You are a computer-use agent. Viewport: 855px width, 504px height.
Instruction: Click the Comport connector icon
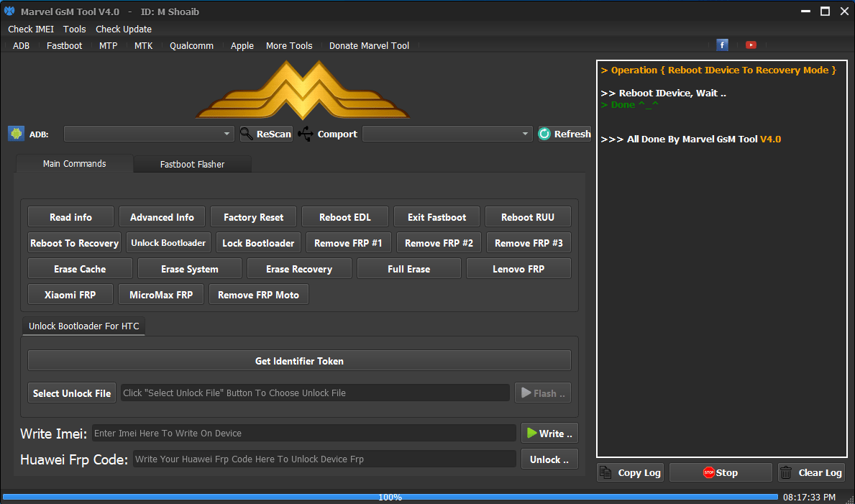305,133
